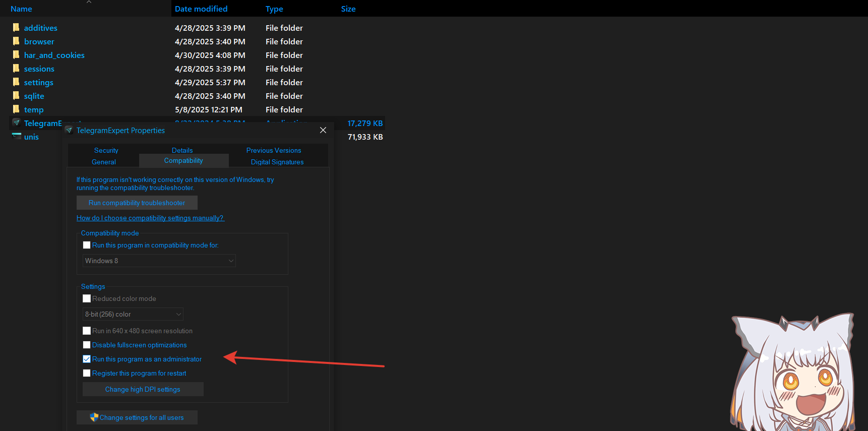The image size is (868, 431).
Task: Check Disable fullscreen optimizations box
Action: click(87, 345)
